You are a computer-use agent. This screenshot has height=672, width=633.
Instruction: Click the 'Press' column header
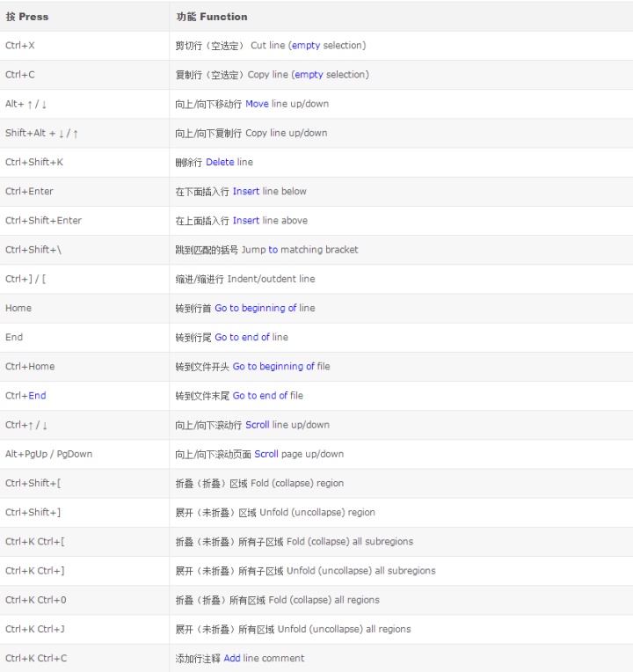point(84,17)
